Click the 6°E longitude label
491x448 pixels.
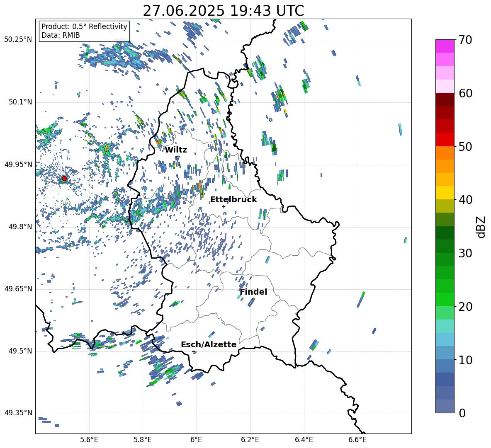(x=196, y=440)
